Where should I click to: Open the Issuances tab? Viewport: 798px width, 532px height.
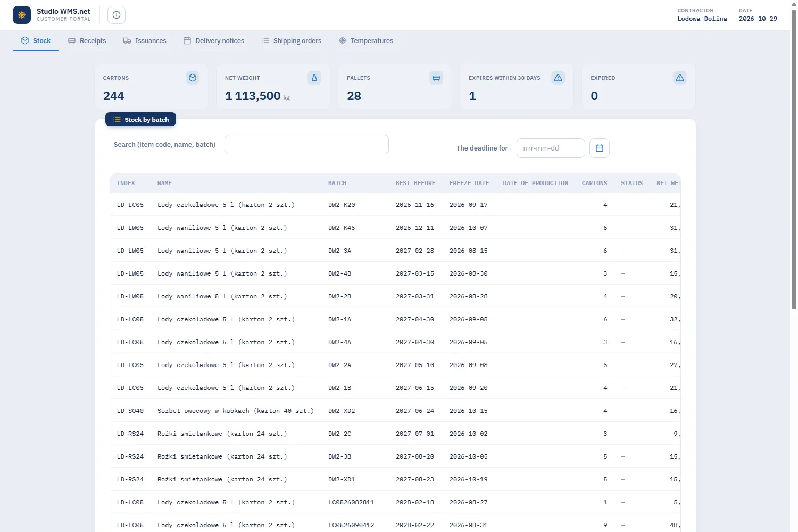pyautogui.click(x=145, y=40)
